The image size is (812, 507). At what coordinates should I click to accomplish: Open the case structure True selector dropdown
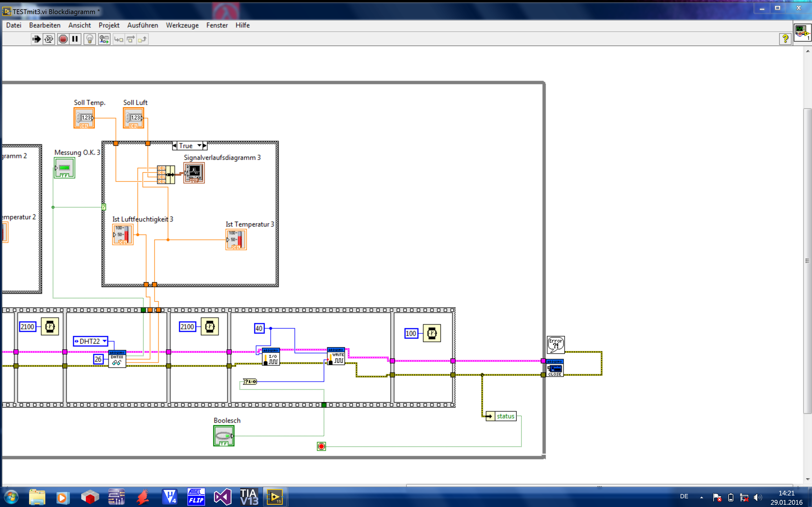(x=199, y=146)
